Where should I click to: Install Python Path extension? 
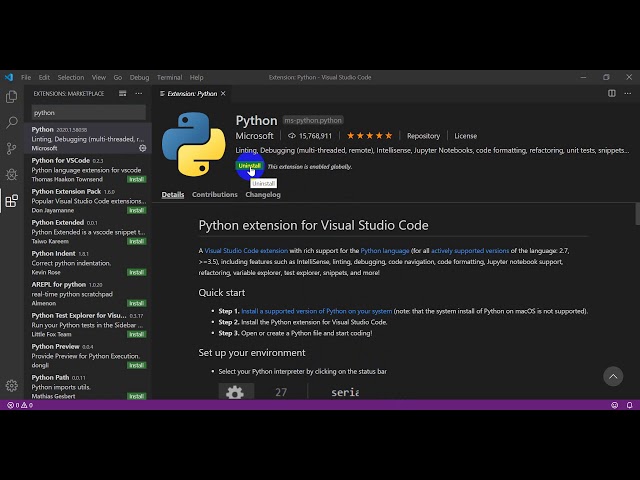pos(136,396)
